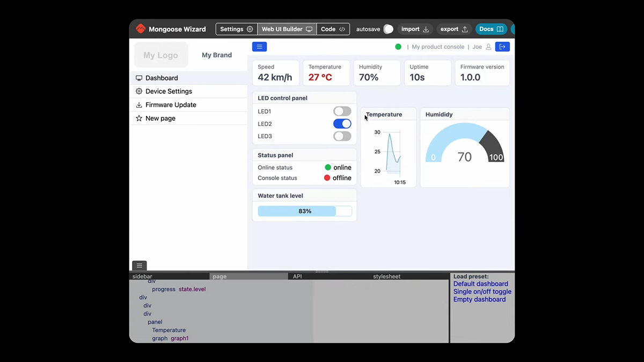This screenshot has height=362, width=644.
Task: Click the blue hamburger menu button
Action: [259, 47]
